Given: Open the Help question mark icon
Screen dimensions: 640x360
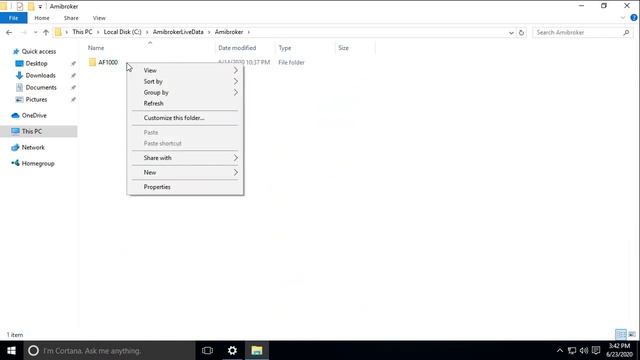Looking at the screenshot, I should [x=633, y=18].
